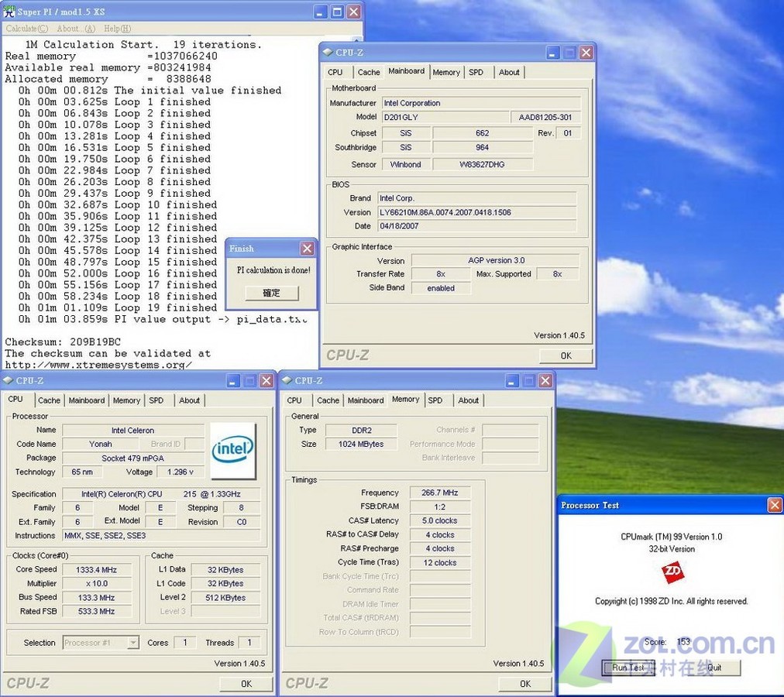Image resolution: width=784 pixels, height=697 pixels.
Task: Click the Level 2 512 KBytes value
Action: point(225,598)
